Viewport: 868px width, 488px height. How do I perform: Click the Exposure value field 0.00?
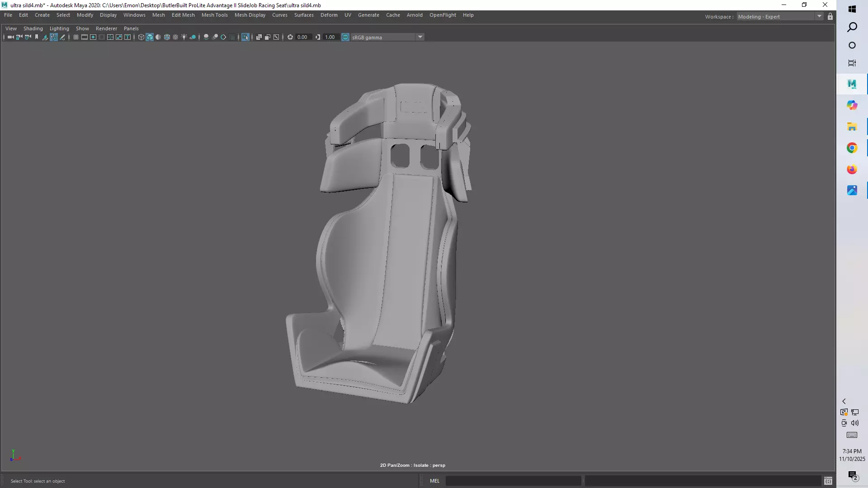(303, 37)
